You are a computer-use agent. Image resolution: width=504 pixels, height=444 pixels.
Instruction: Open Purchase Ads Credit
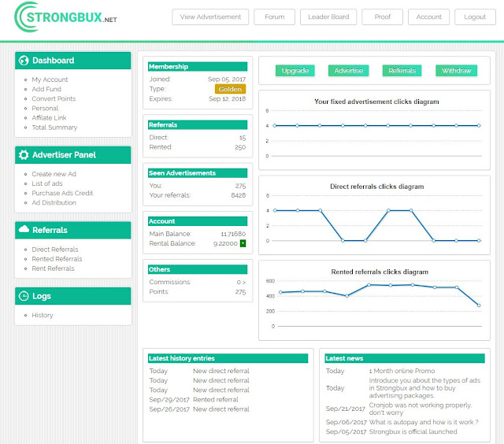tap(62, 193)
